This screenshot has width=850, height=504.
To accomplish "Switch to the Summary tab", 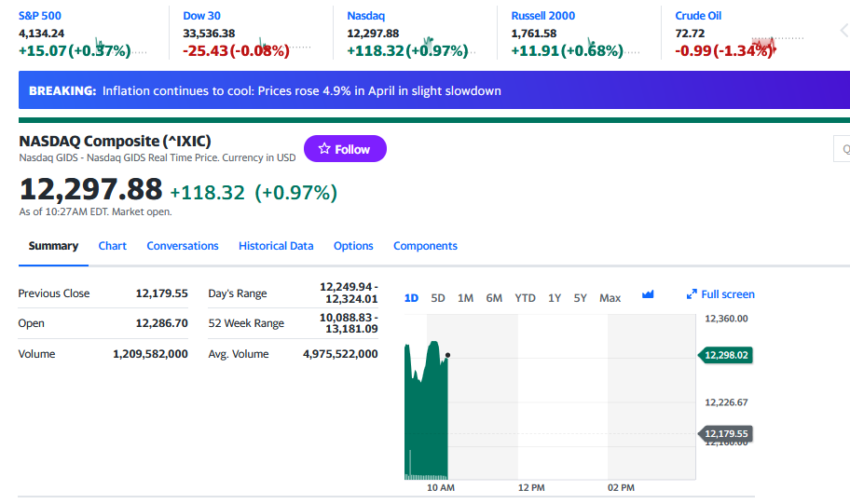I will (53, 246).
